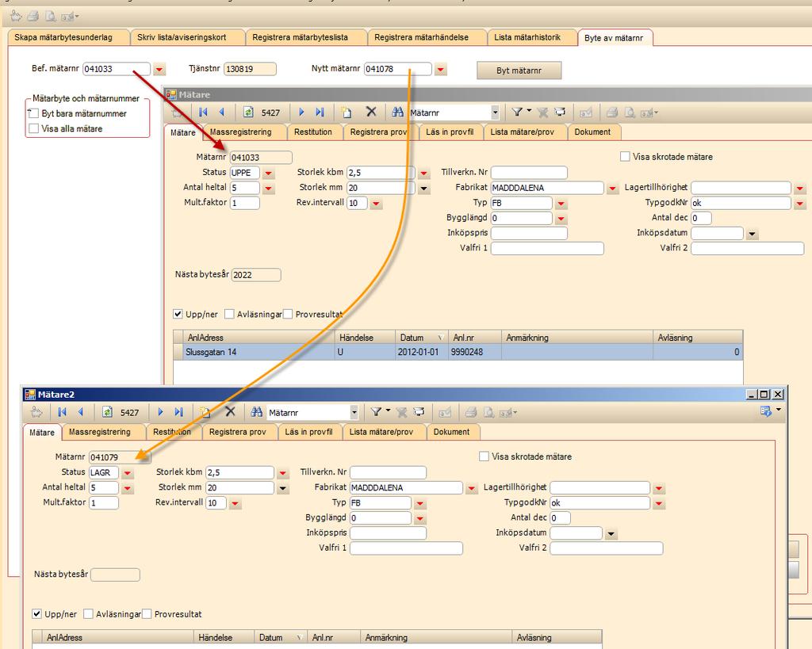Click binoculars search icon in Mätare2 window

[x=257, y=412]
